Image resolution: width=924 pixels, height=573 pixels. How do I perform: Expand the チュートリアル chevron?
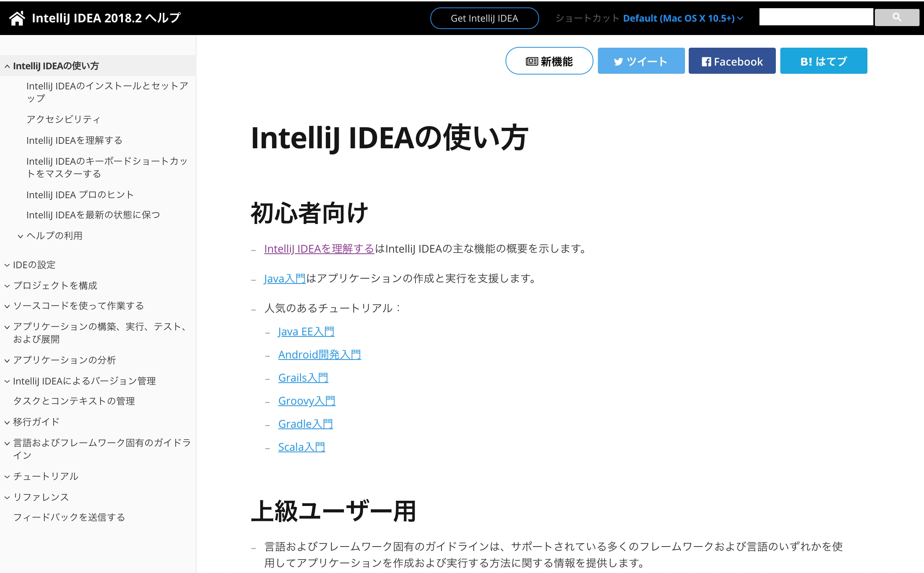pos(7,477)
